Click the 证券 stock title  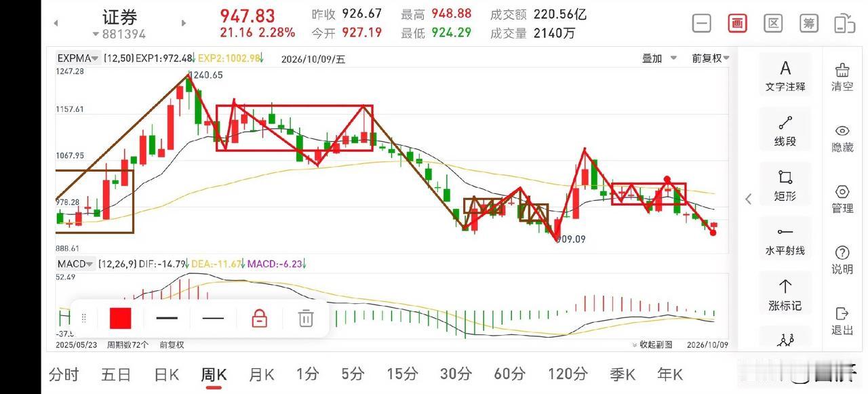coord(120,17)
